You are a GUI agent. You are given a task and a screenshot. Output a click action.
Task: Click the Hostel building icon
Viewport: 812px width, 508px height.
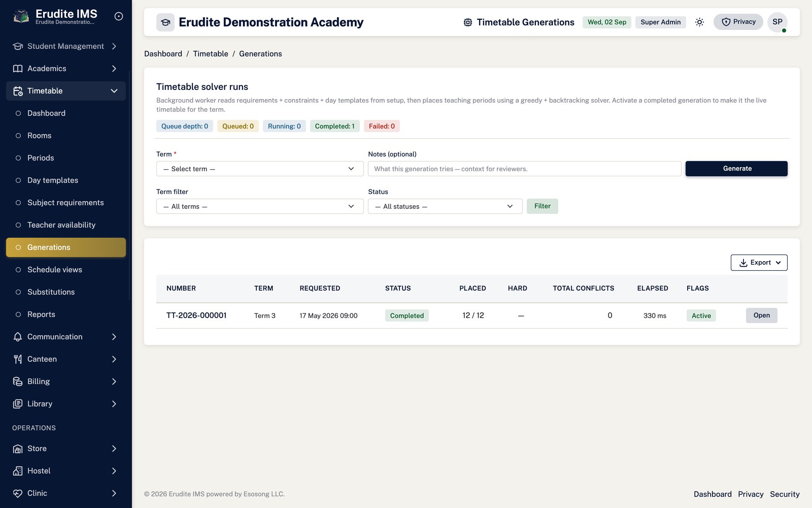point(18,471)
